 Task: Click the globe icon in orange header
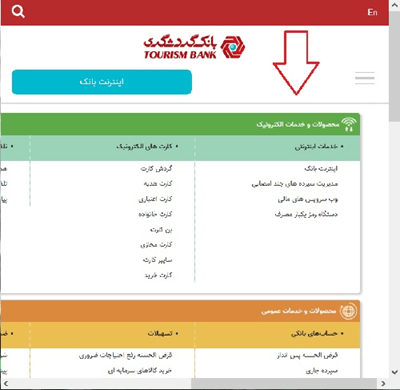click(348, 311)
